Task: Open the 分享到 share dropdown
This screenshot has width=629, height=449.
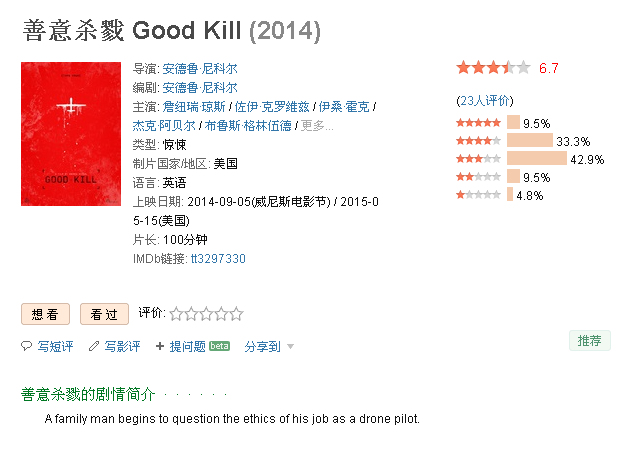Action: [x=263, y=346]
